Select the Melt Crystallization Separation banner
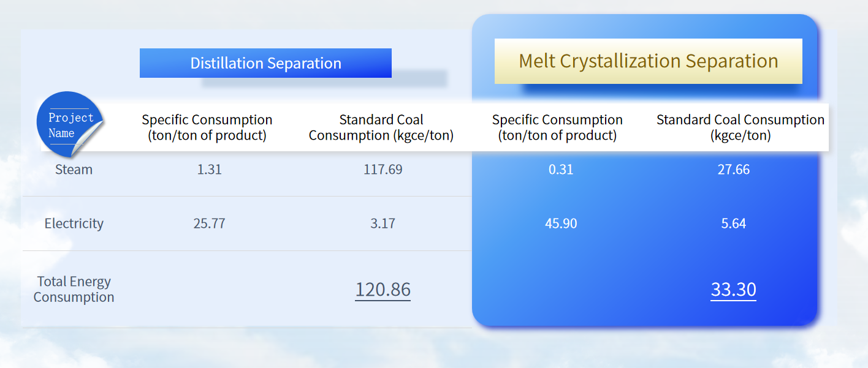Image resolution: width=868 pixels, height=368 pixels. [648, 61]
